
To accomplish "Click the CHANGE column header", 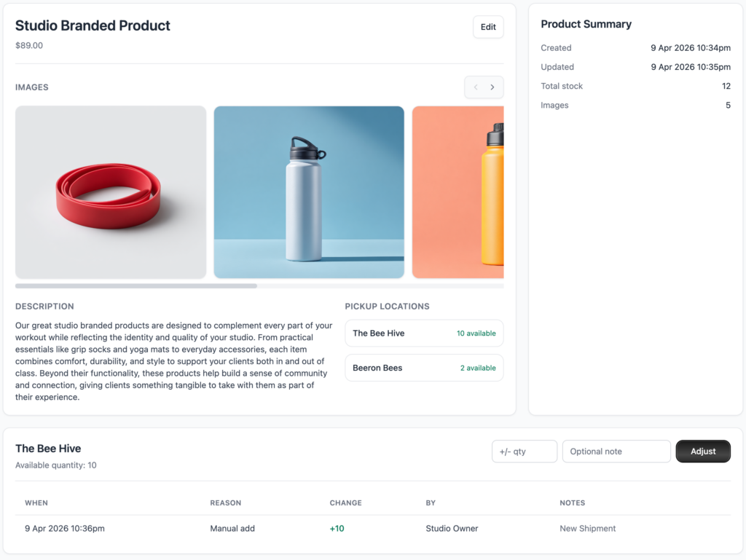I will coord(345,503).
